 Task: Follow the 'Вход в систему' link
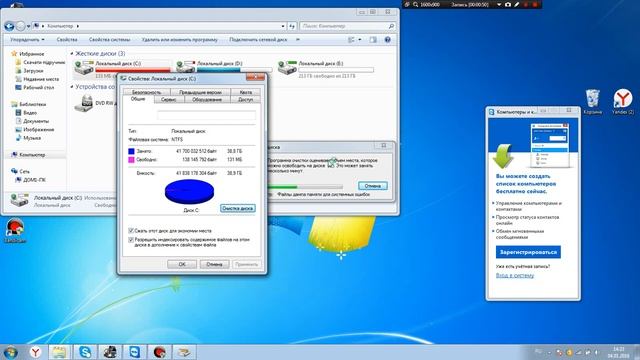click(515, 276)
